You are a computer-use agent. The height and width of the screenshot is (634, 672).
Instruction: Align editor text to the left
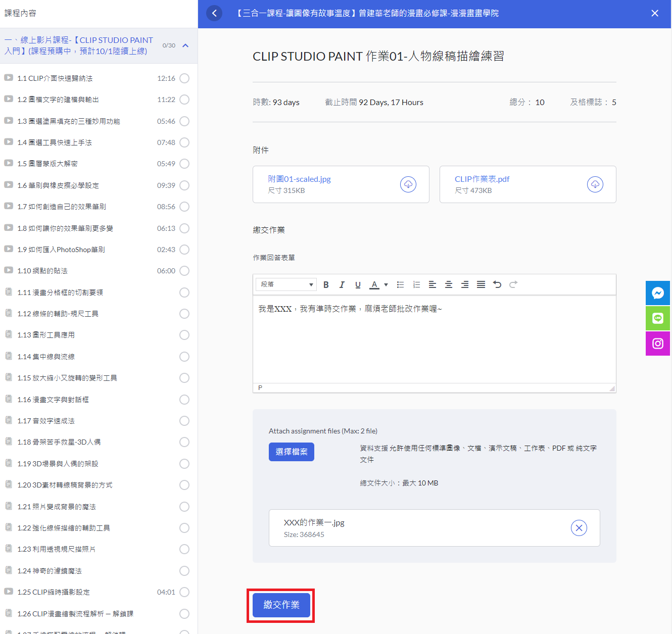pyautogui.click(x=433, y=284)
